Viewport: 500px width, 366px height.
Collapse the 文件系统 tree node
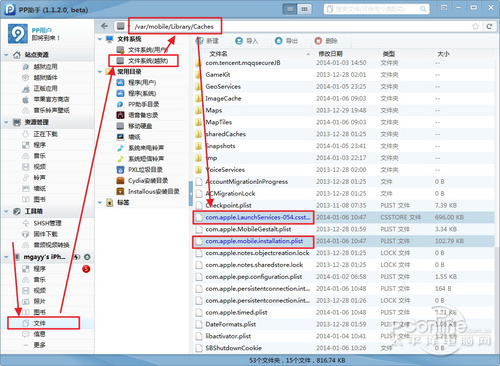(x=100, y=39)
